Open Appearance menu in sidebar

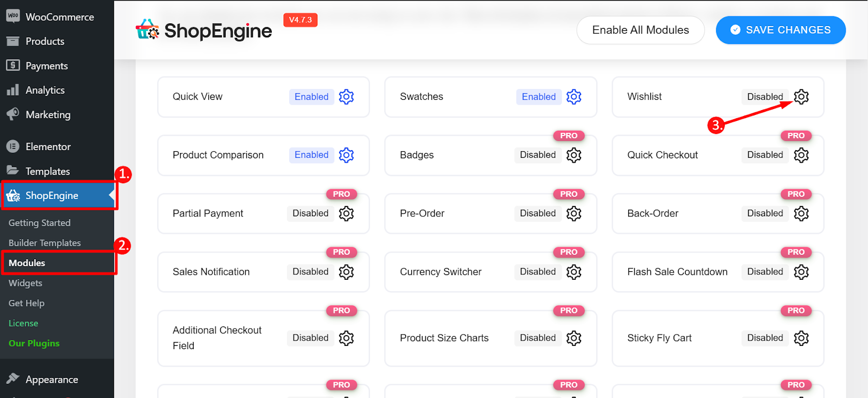point(57,380)
